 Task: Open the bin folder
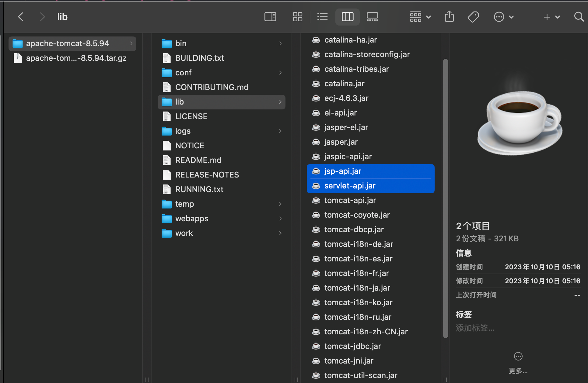(222, 43)
